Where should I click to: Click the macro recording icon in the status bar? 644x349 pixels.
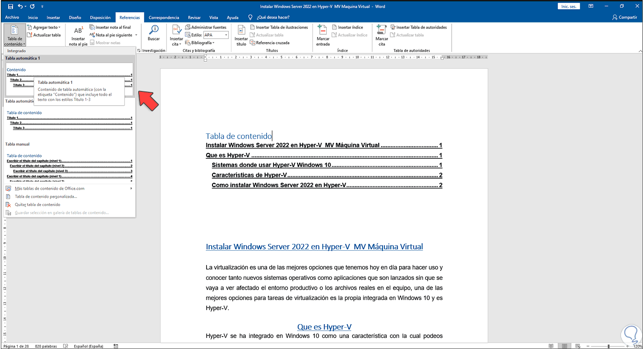116,346
